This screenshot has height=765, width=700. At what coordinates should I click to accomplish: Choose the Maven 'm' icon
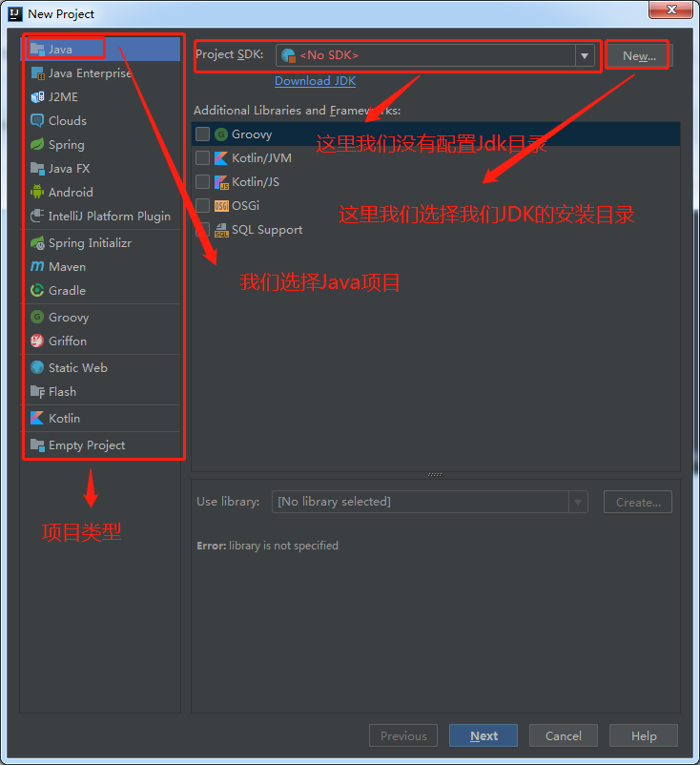(x=37, y=266)
